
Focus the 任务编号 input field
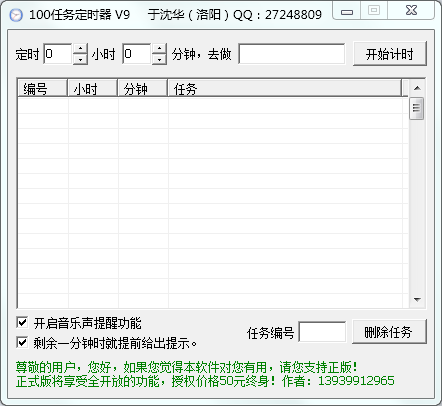[x=322, y=332]
